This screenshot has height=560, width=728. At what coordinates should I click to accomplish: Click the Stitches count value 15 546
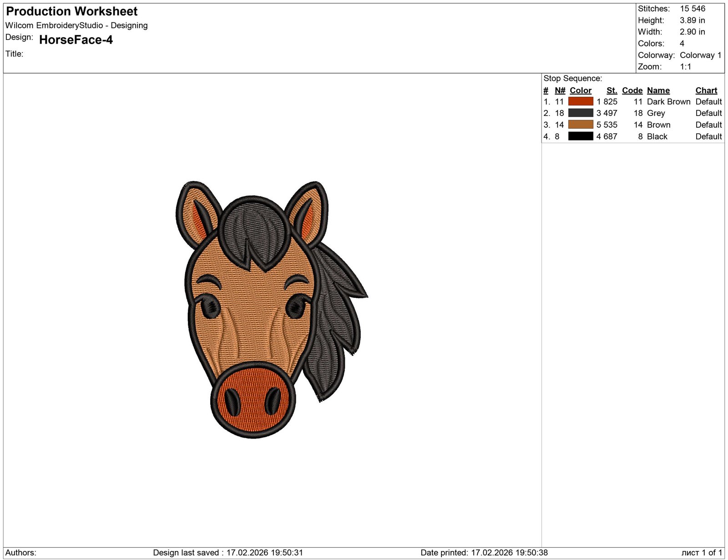coord(693,8)
